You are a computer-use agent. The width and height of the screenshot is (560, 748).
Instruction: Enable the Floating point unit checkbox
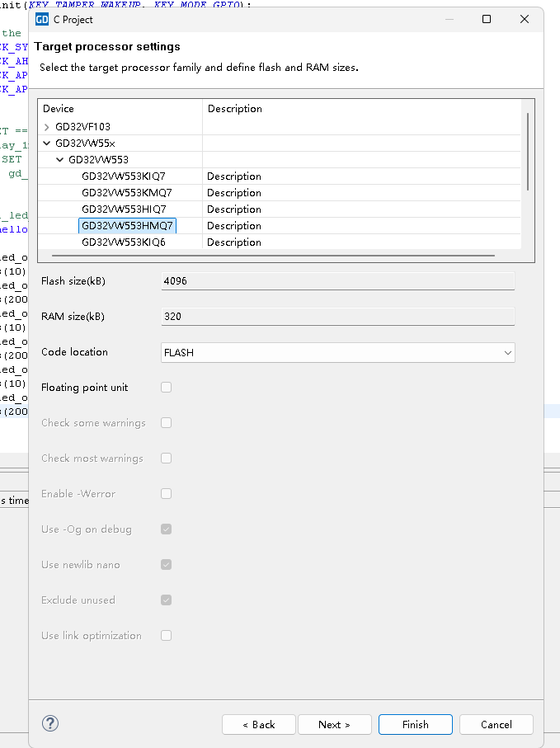167,388
